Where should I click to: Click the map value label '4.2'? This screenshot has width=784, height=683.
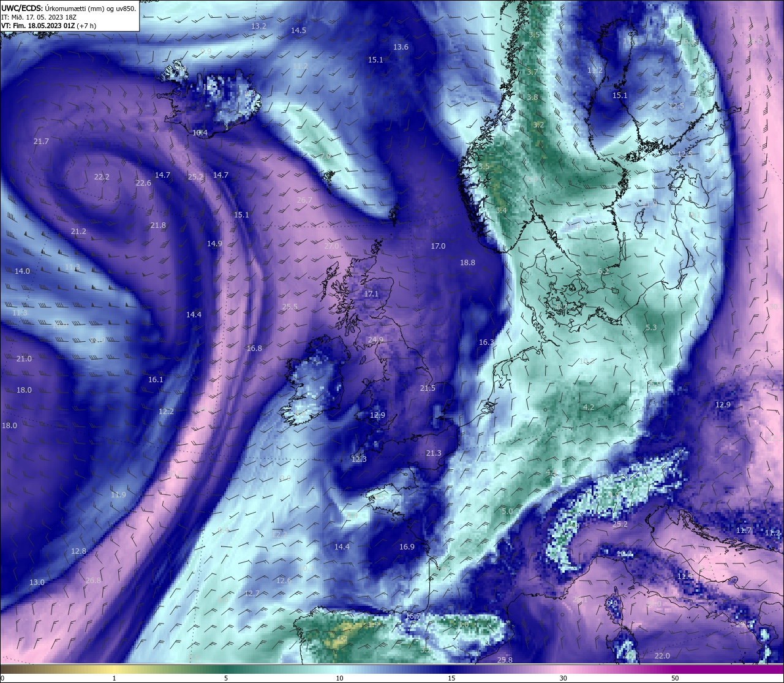click(589, 407)
